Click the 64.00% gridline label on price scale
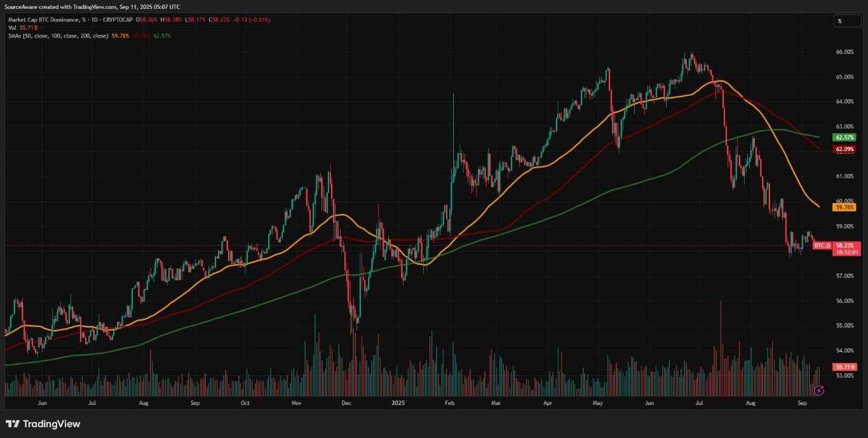 point(846,100)
